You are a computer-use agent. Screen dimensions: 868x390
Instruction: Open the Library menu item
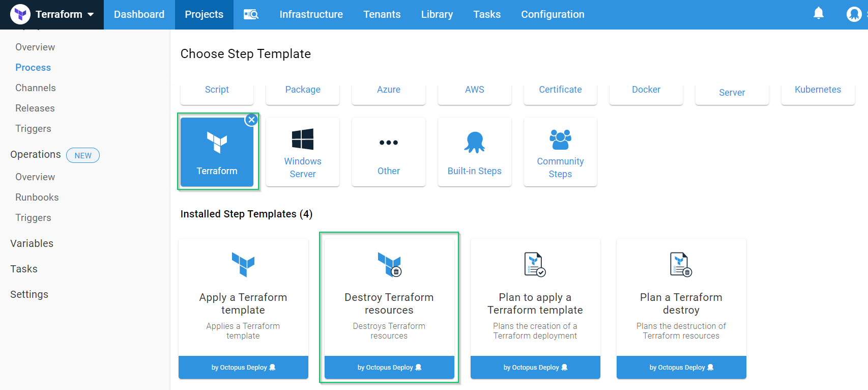[437, 14]
